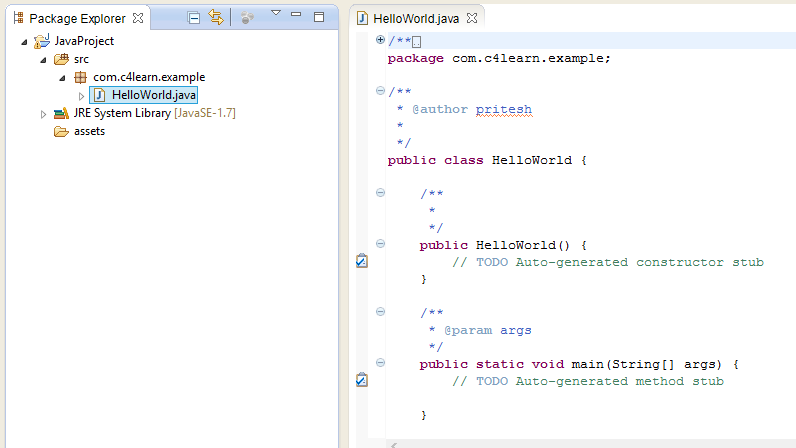796x448 pixels.
Task: Select JavaProject in the tree
Action: [84, 41]
